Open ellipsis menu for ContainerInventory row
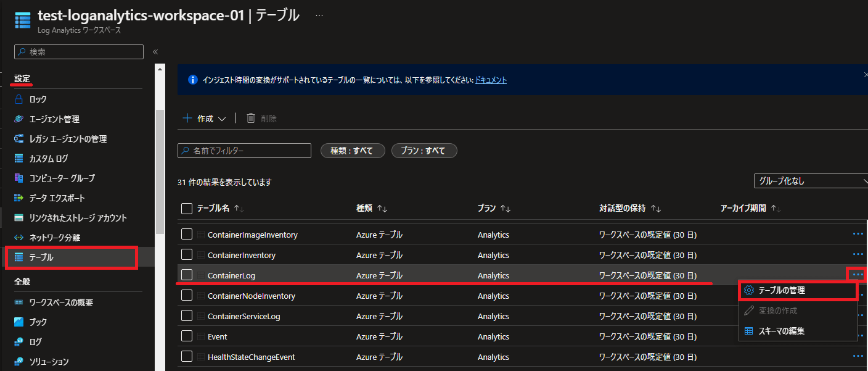Screen dimensions: 868x371 pos(858,254)
